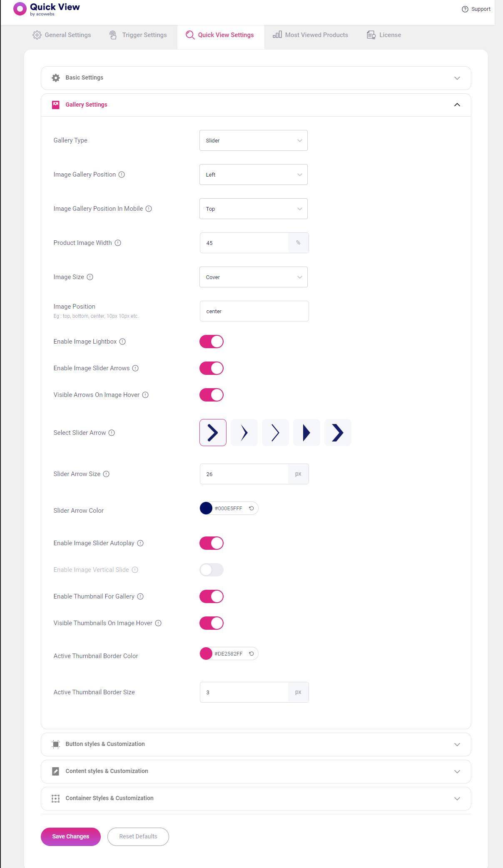Image resolution: width=503 pixels, height=868 pixels.
Task: Pick the last bold chevron arrow style
Action: pyautogui.click(x=338, y=433)
